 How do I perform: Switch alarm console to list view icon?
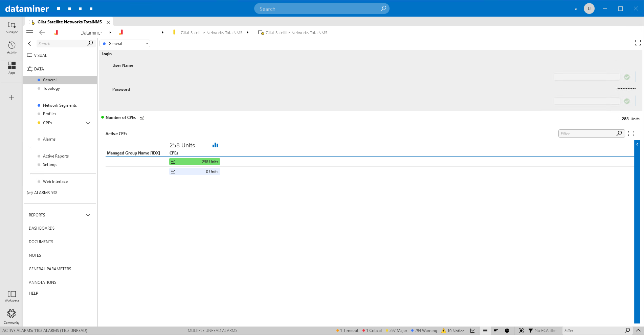click(485, 331)
